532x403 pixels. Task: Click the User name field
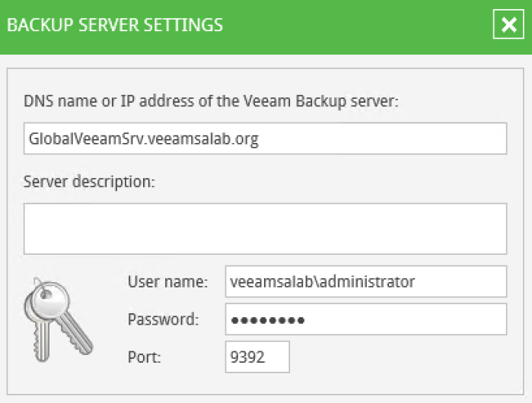366,281
